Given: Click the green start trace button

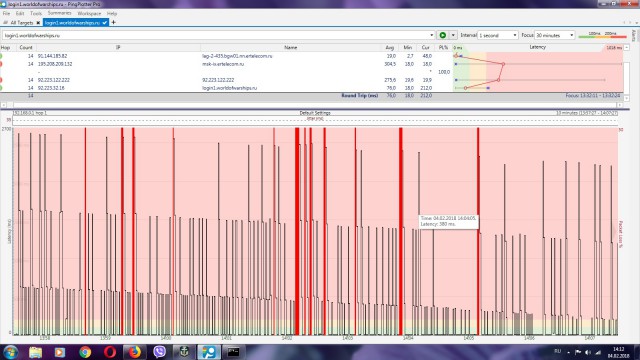Looking at the screenshot, I should pyautogui.click(x=442, y=36).
